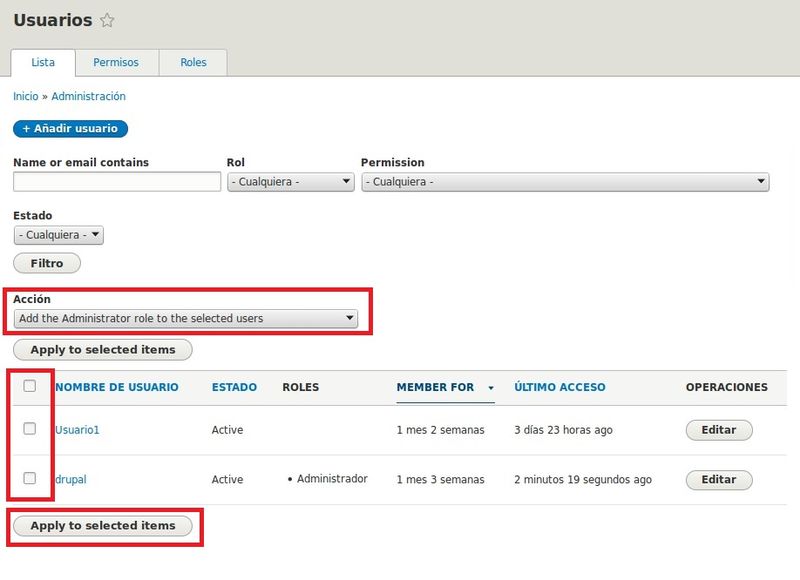Focus the Name or email contains field
Screen dimensions: 800x580
coord(117,182)
